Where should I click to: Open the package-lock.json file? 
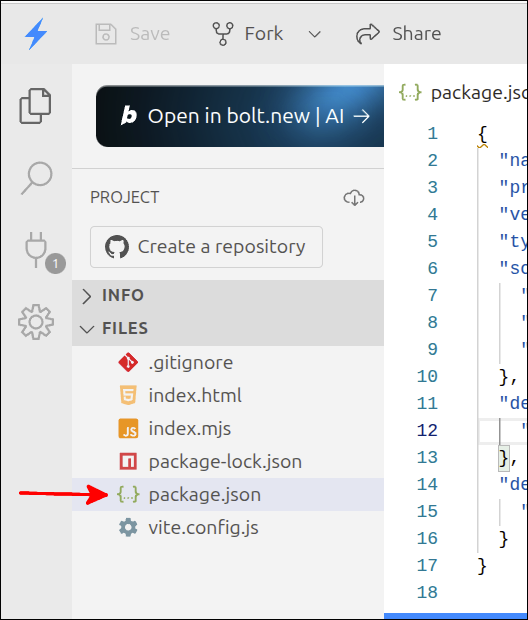tap(228, 461)
